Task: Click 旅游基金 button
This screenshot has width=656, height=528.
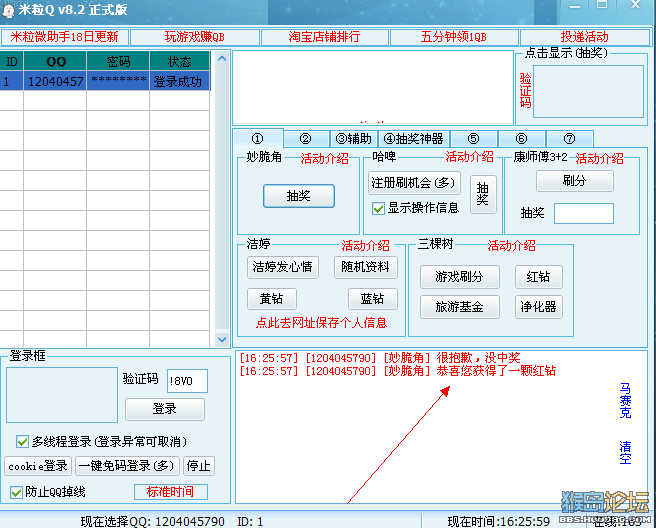Action: click(459, 307)
